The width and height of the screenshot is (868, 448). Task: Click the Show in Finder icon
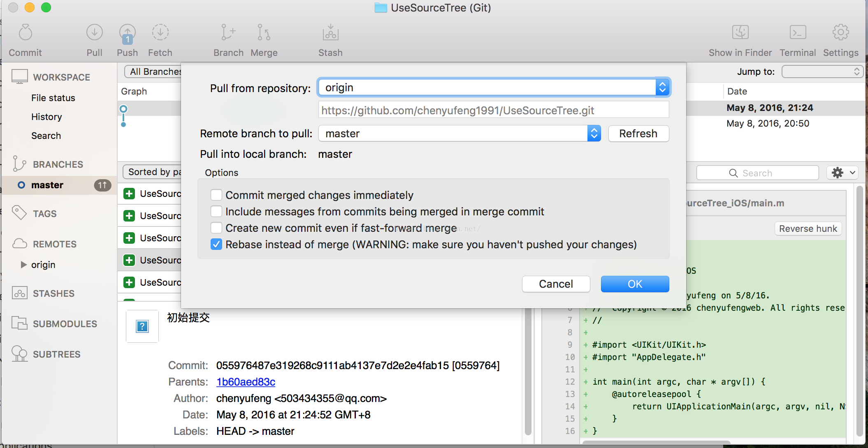click(740, 33)
